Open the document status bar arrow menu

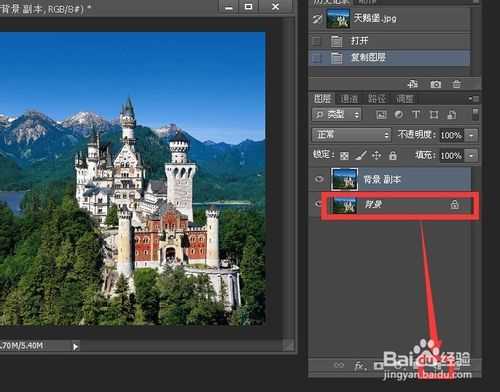pos(76,347)
